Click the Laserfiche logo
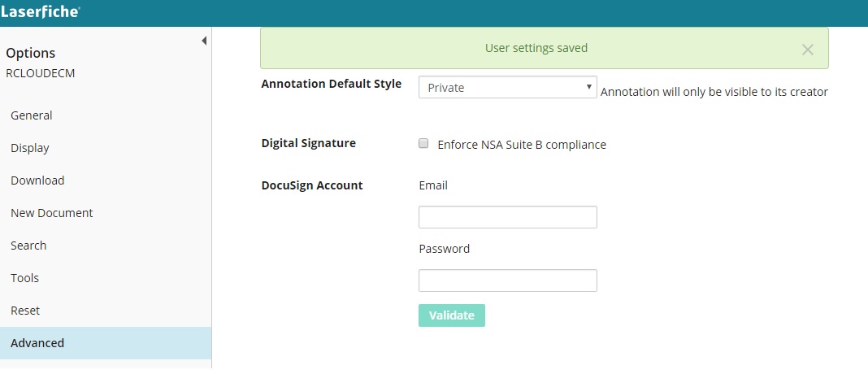The width and height of the screenshot is (868, 374). 41,13
